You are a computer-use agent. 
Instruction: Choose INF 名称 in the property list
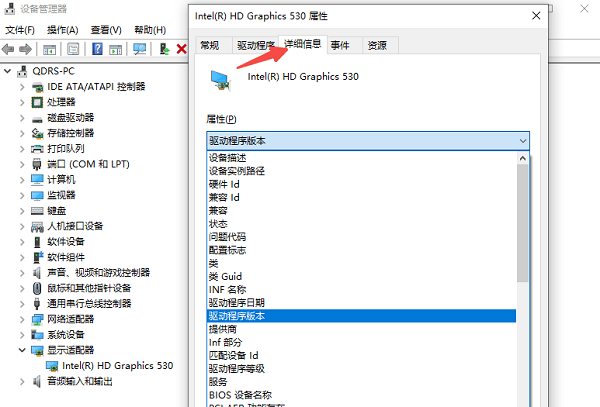(361, 290)
